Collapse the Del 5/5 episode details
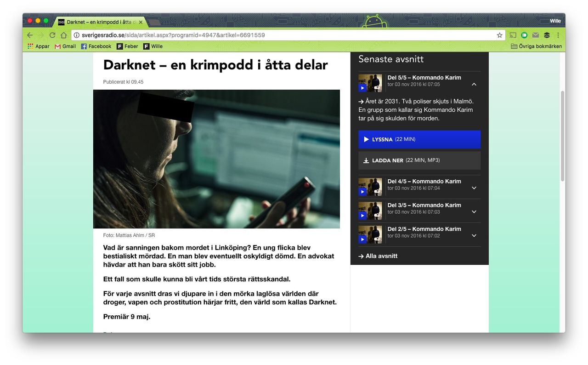588x365 pixels. point(474,84)
